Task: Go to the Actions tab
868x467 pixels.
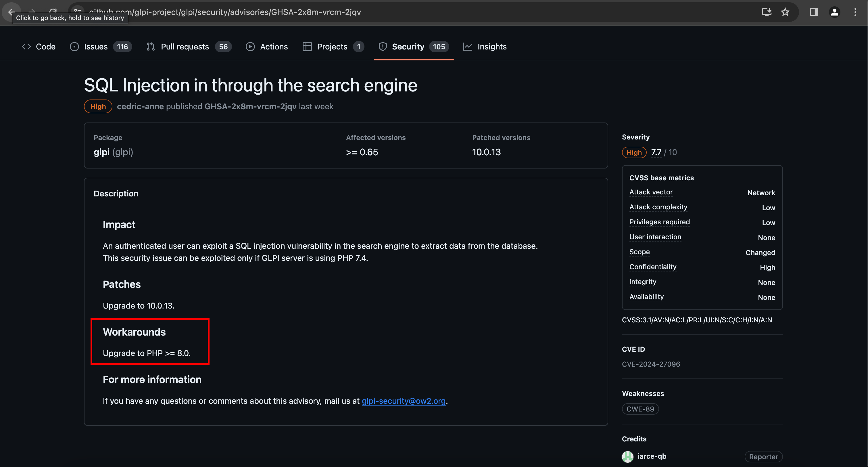Action: click(266, 47)
